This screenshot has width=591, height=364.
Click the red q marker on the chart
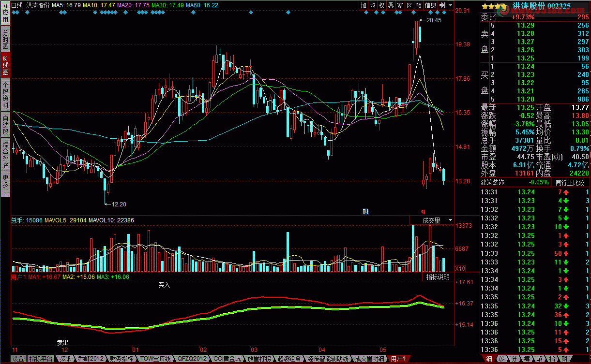[x=423, y=211]
